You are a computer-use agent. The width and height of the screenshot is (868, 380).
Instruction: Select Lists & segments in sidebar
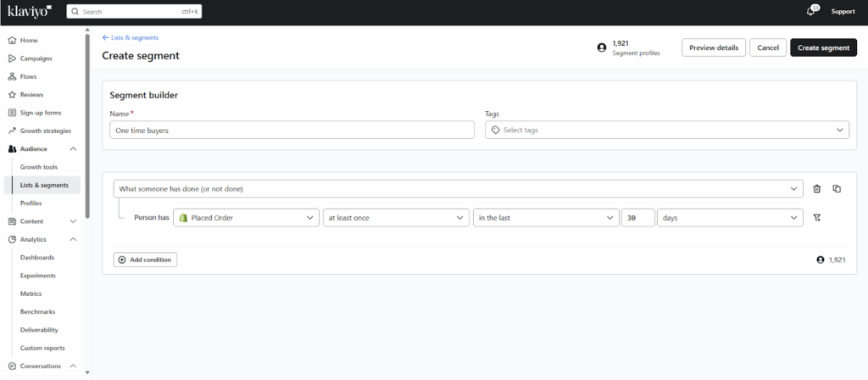[x=44, y=185]
